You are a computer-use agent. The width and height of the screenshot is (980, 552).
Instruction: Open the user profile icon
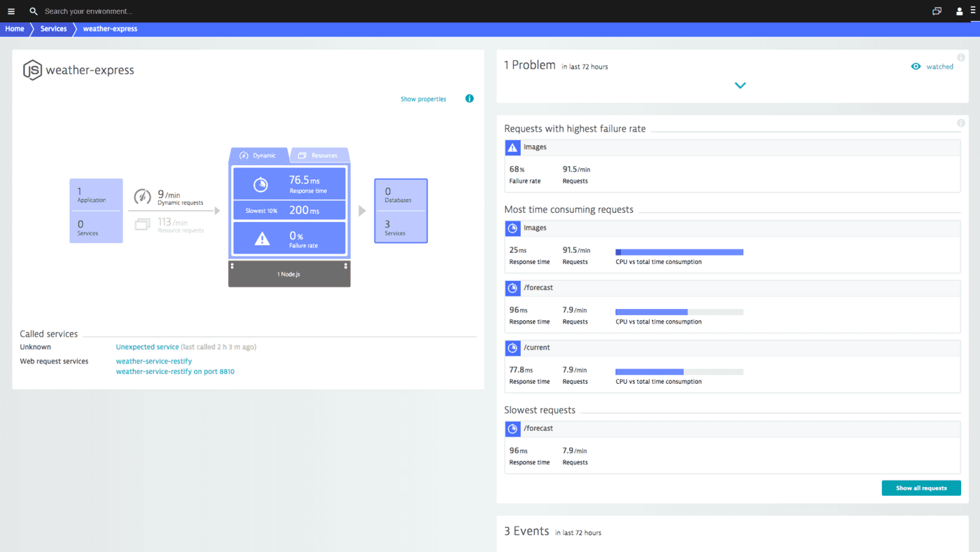point(959,11)
